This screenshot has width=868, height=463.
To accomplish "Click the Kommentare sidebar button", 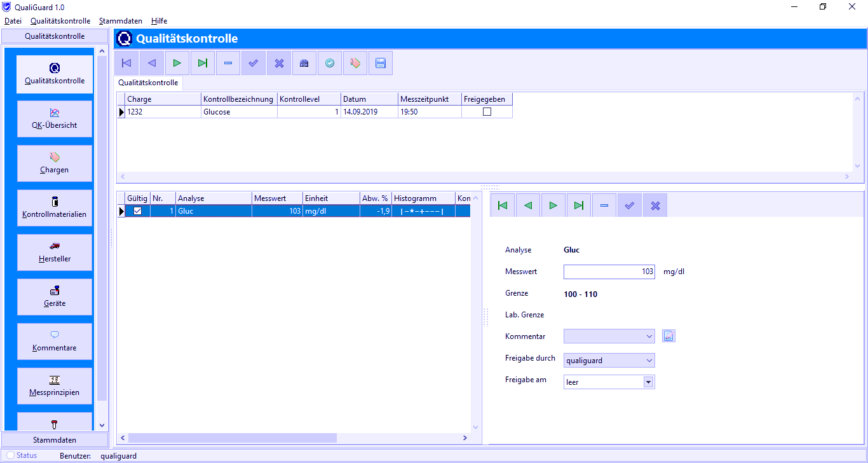I will [55, 341].
